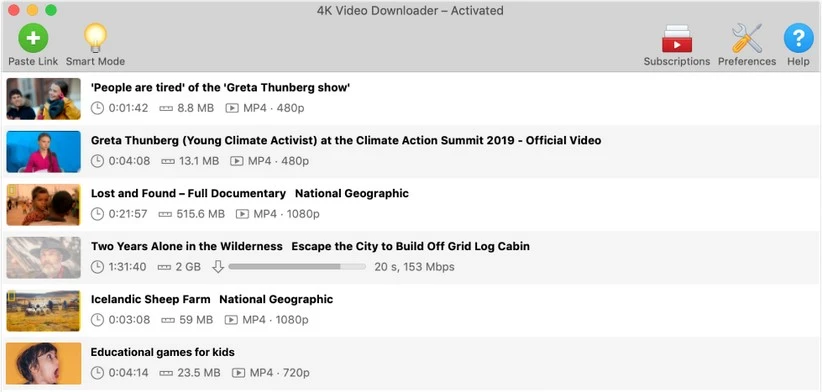Click the green Paste Link icon
The image size is (822, 392).
(x=33, y=38)
